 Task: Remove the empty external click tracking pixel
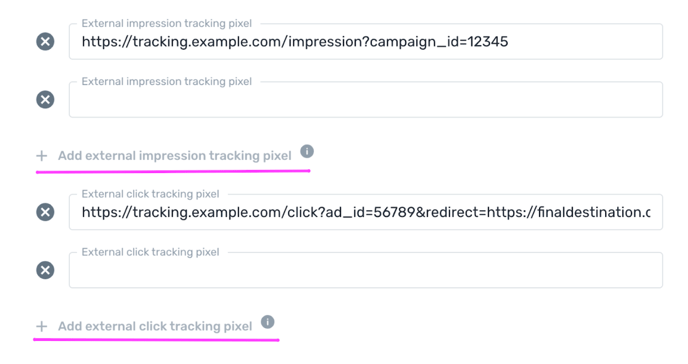[x=45, y=270]
